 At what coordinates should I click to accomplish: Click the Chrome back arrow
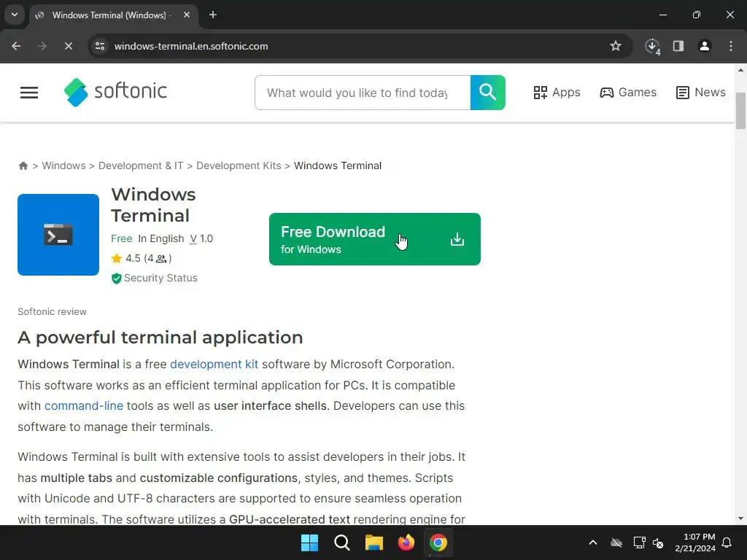click(16, 46)
